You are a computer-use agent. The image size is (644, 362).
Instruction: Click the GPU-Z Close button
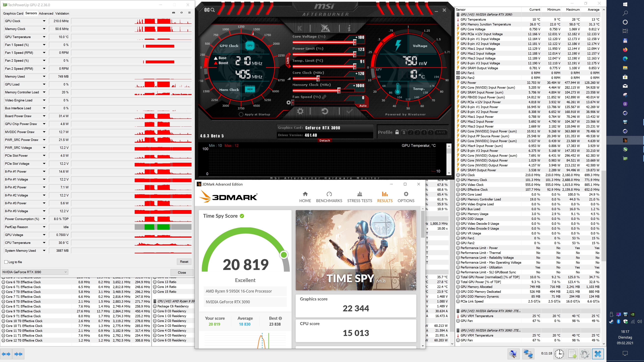(182, 272)
